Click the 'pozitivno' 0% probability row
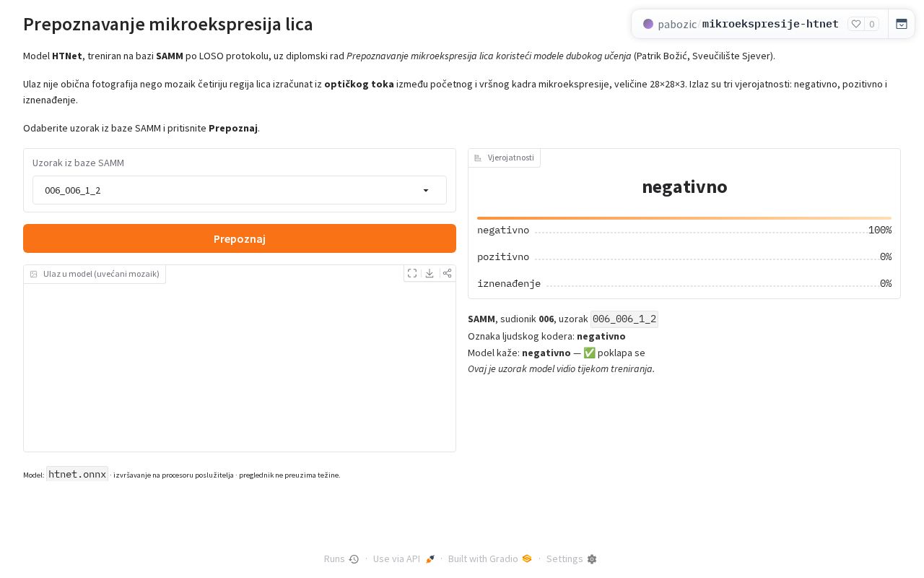The height and width of the screenshot is (578, 924). click(x=684, y=257)
